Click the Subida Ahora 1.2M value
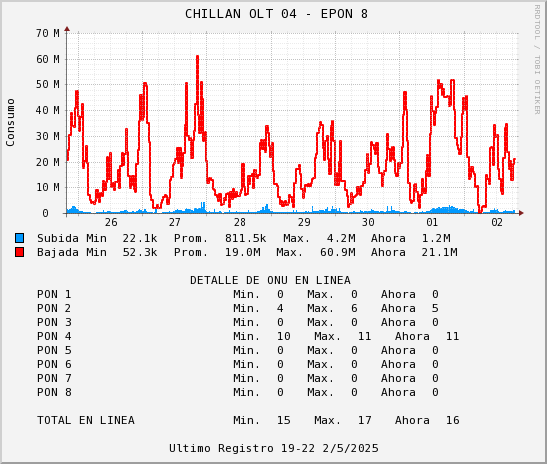 (x=436, y=238)
